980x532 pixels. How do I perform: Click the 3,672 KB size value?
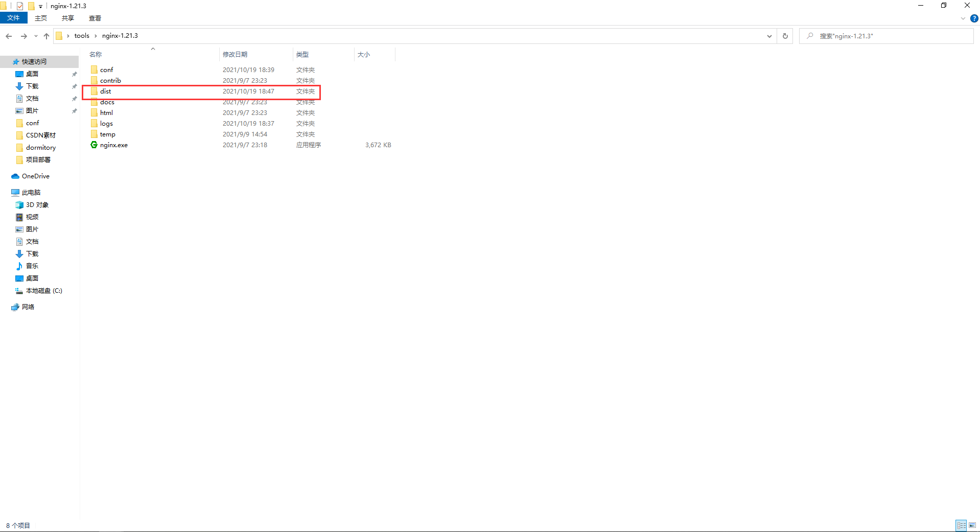(378, 145)
